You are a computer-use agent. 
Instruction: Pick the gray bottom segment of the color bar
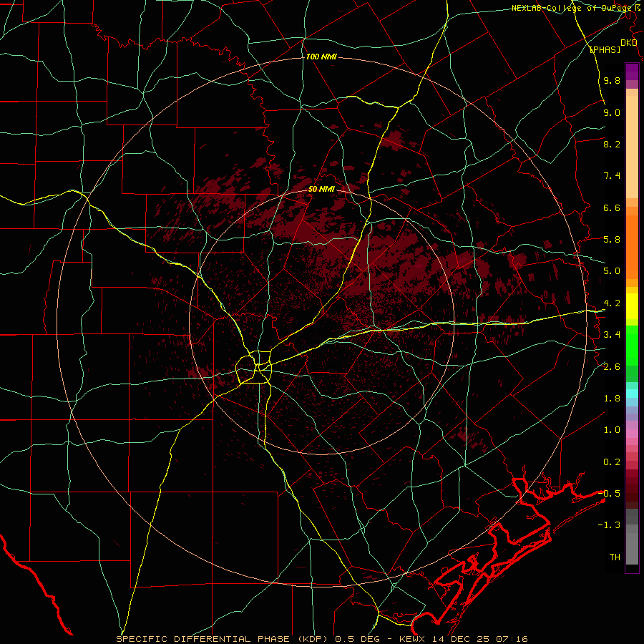coord(632,550)
